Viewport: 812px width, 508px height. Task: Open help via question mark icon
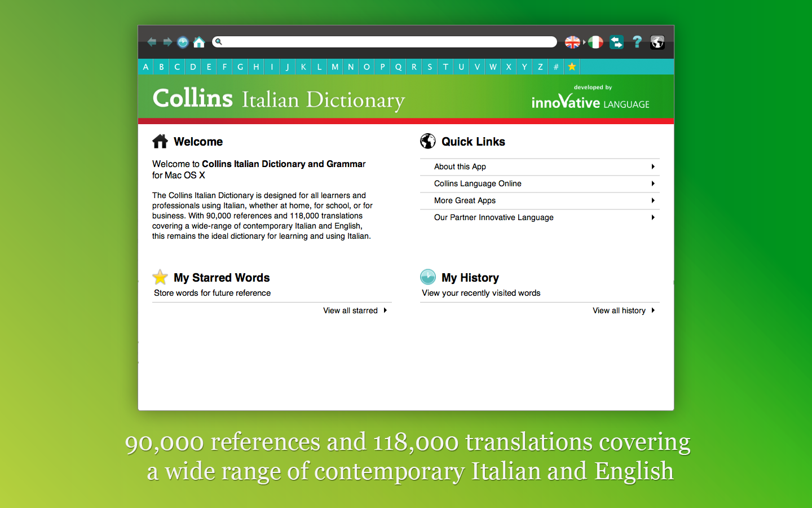(637, 42)
